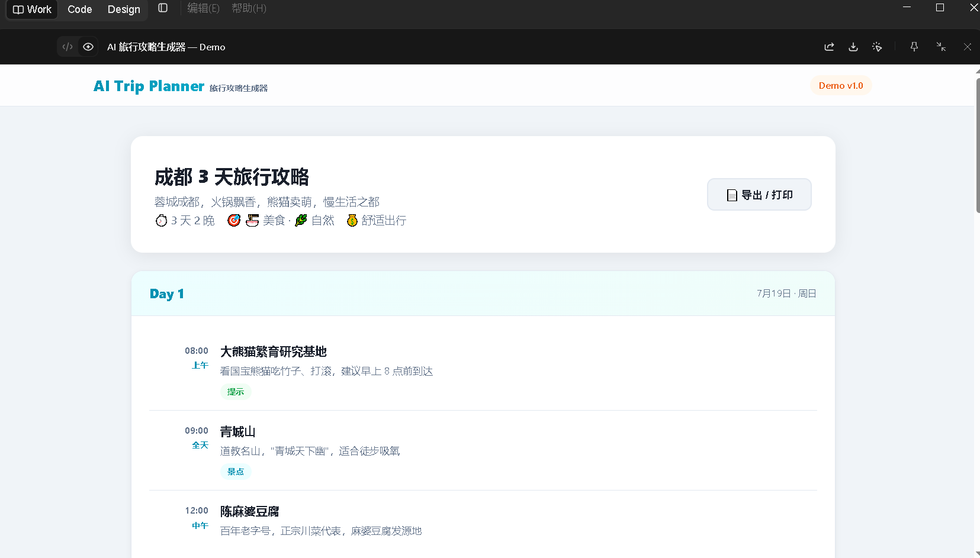Select the 大熊猫繁育研究基地 title
The width and height of the screenshot is (980, 558).
pos(274,352)
